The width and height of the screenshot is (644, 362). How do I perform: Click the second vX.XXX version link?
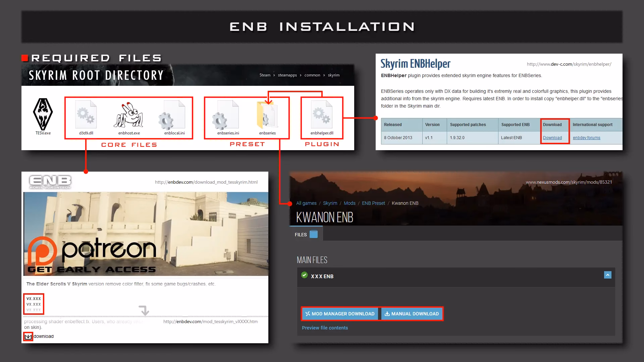point(34,304)
